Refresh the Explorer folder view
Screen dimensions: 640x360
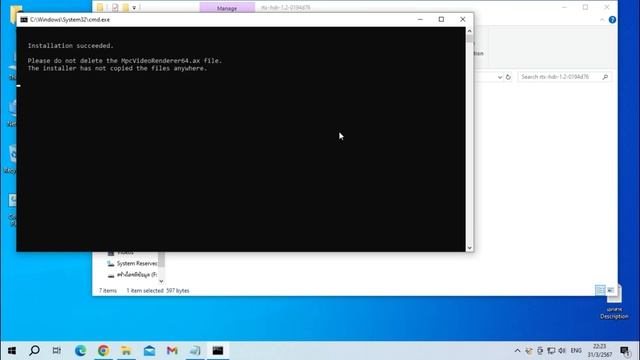tap(508, 77)
